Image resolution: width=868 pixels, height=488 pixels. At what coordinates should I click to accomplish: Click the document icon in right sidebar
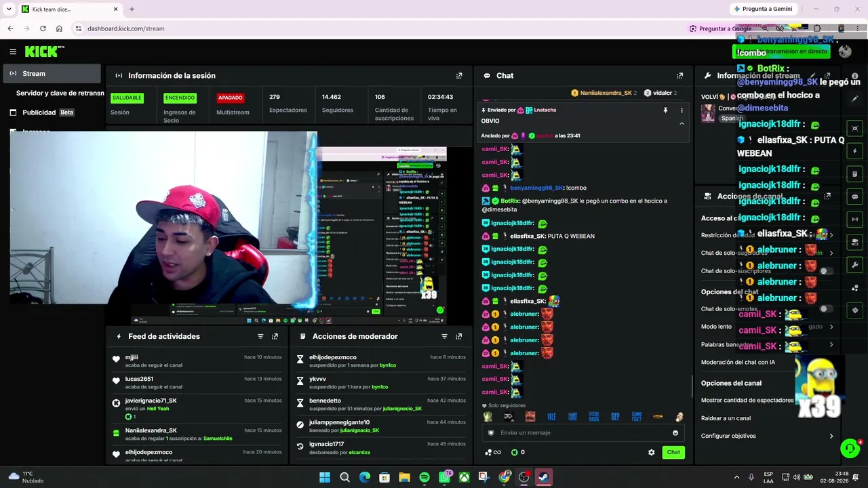pyautogui.click(x=855, y=174)
